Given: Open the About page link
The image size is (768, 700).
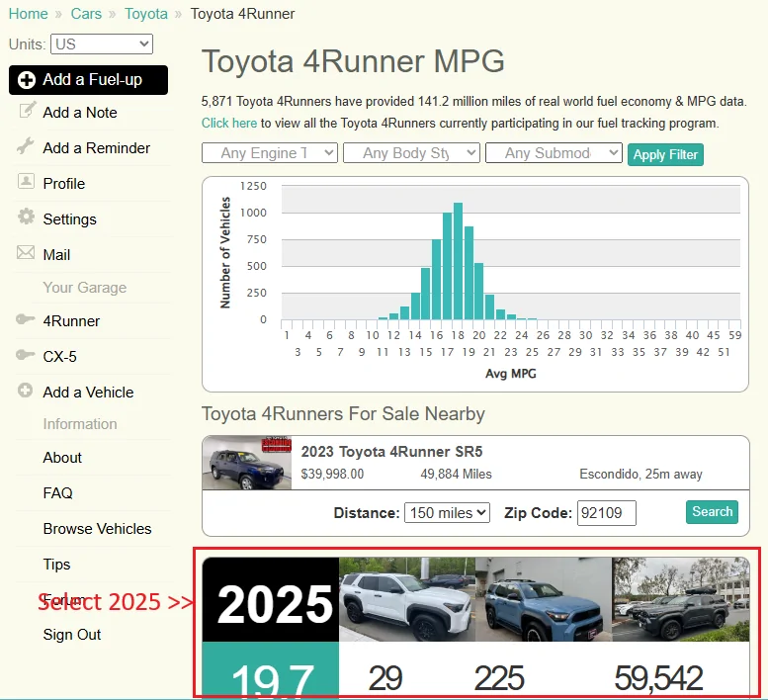Looking at the screenshot, I should (x=62, y=458).
